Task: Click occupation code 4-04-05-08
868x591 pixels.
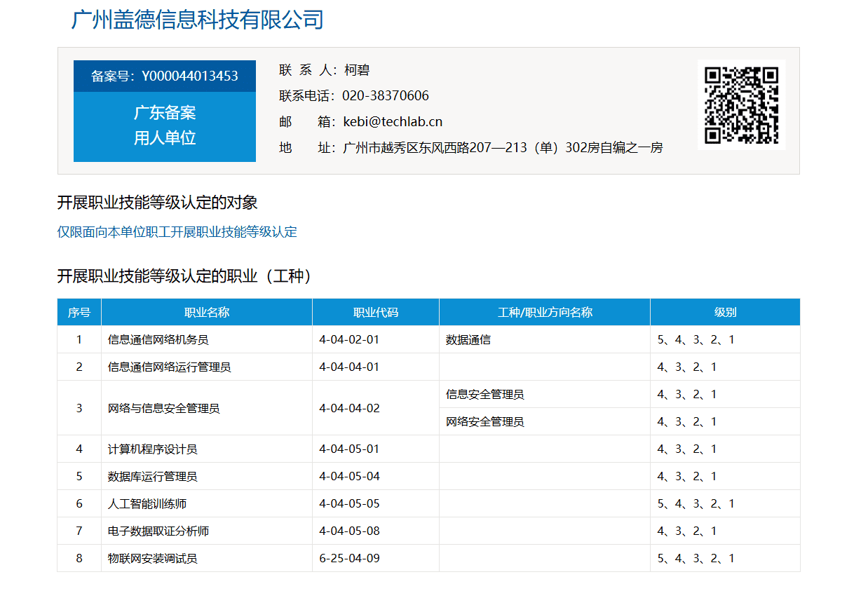Action: click(349, 531)
